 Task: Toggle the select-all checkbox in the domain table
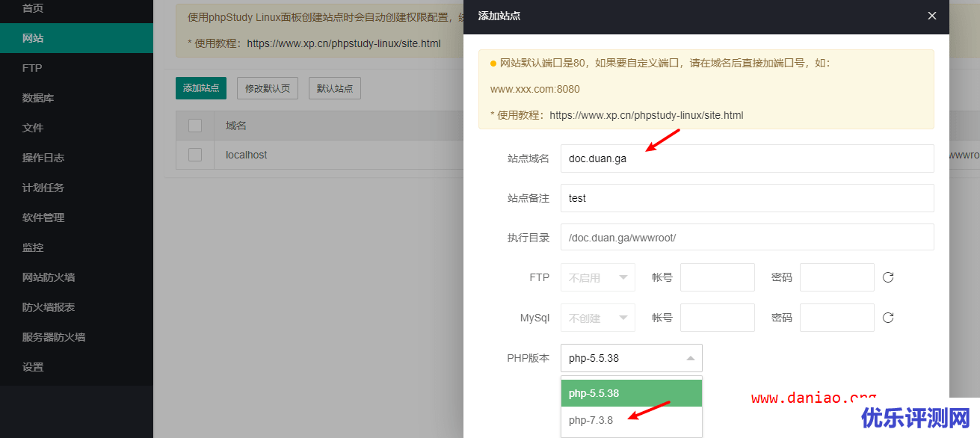[194, 125]
